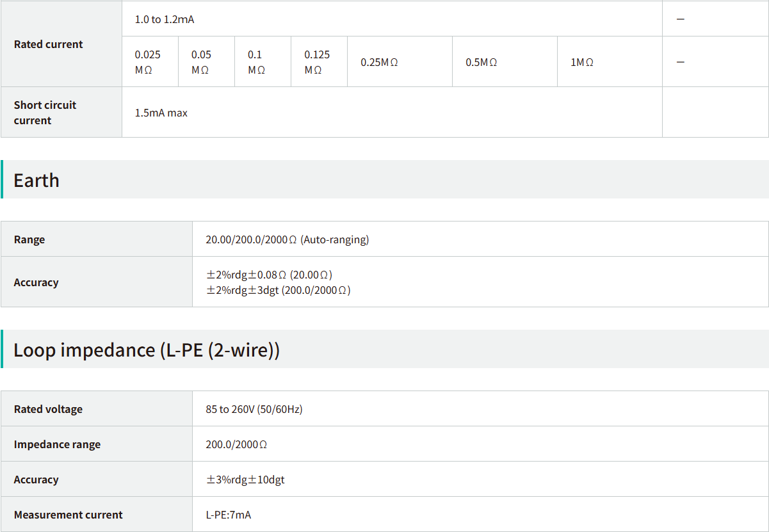Click the 0.025 MΩ cell
This screenshot has width=769, height=532.
click(x=148, y=62)
